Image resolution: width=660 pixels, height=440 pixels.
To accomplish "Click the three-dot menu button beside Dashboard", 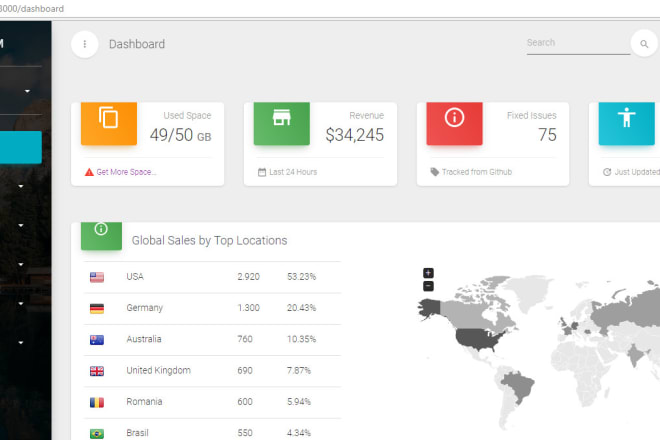I will [x=85, y=44].
